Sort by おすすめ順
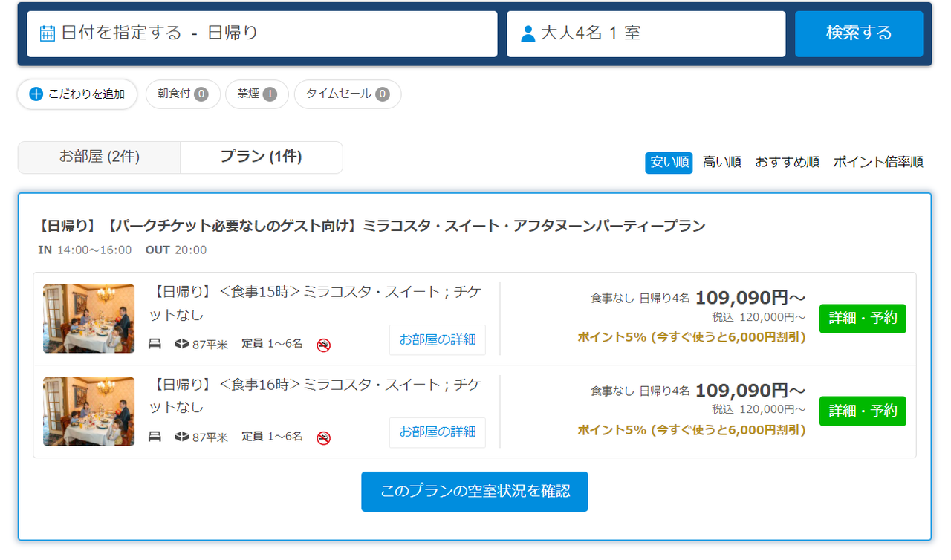The width and height of the screenshot is (951, 560). pyautogui.click(x=788, y=163)
